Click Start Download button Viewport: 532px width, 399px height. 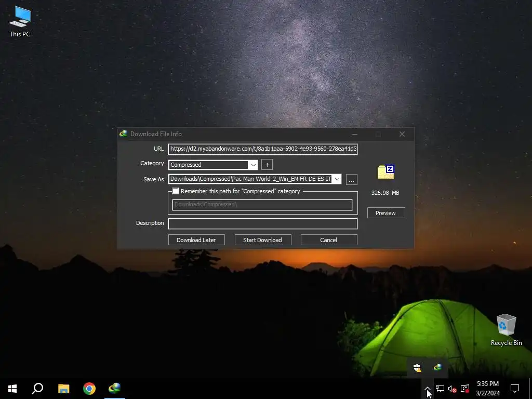[x=262, y=240]
